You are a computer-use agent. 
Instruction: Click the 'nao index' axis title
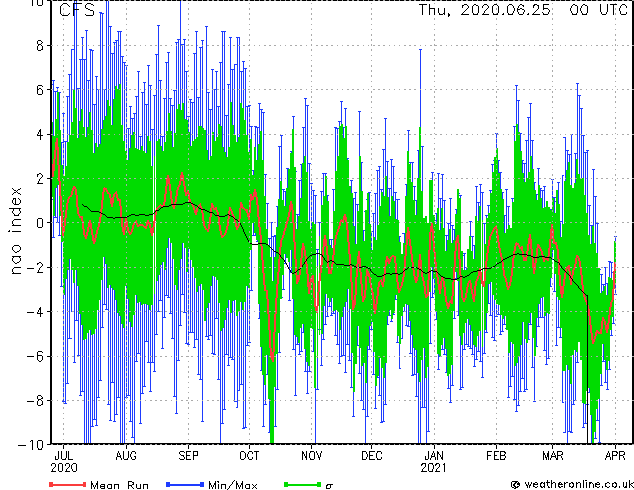click(x=15, y=231)
